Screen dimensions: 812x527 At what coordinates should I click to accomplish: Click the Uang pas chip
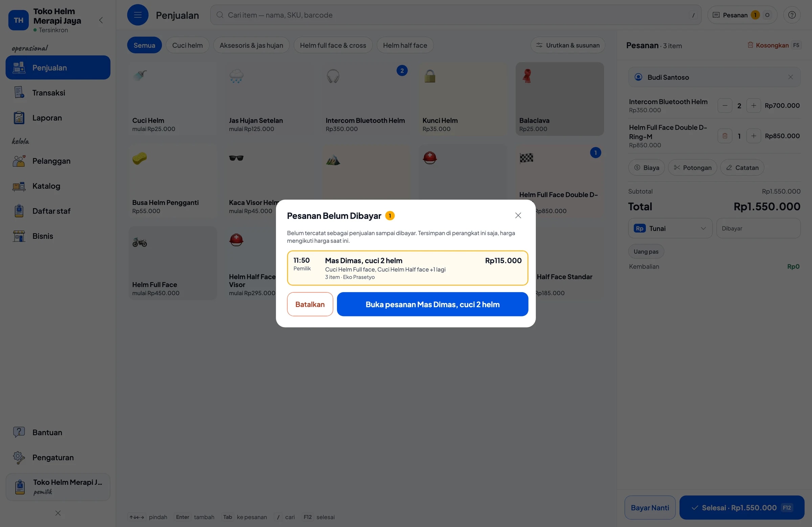pyautogui.click(x=646, y=251)
